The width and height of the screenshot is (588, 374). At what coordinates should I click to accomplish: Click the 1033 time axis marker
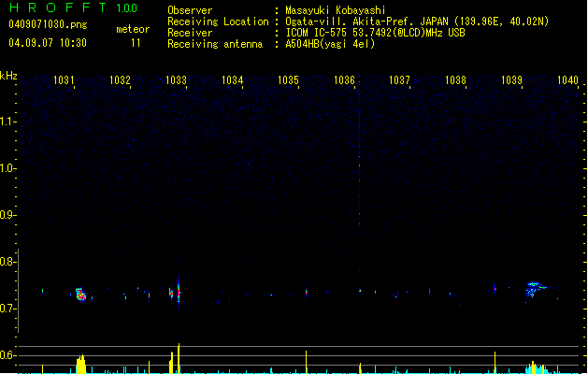click(x=176, y=79)
